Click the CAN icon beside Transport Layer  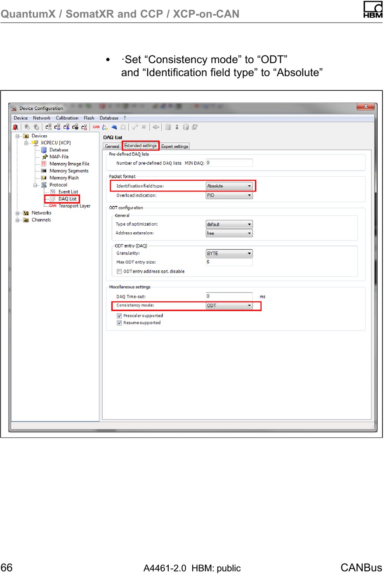pyautogui.click(x=53, y=206)
